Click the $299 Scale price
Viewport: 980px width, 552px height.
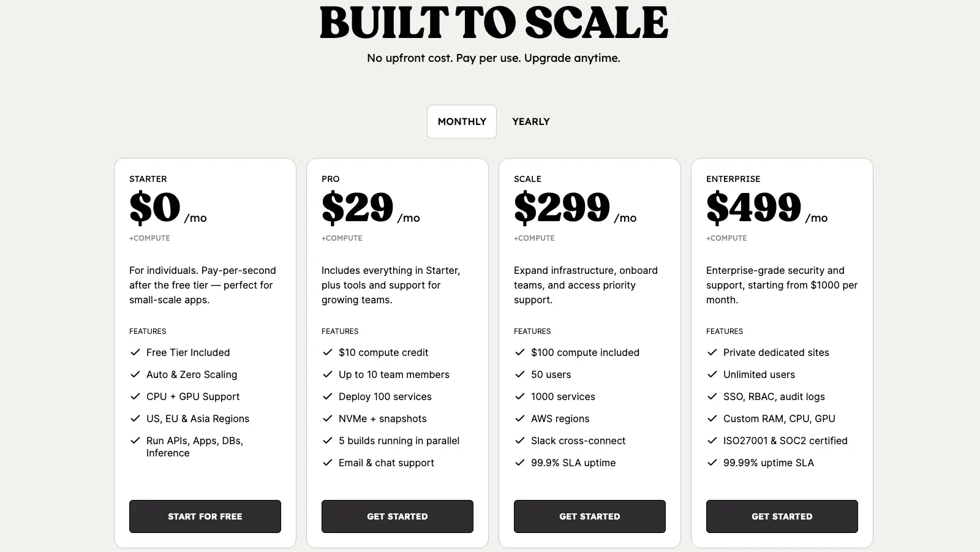(x=562, y=207)
